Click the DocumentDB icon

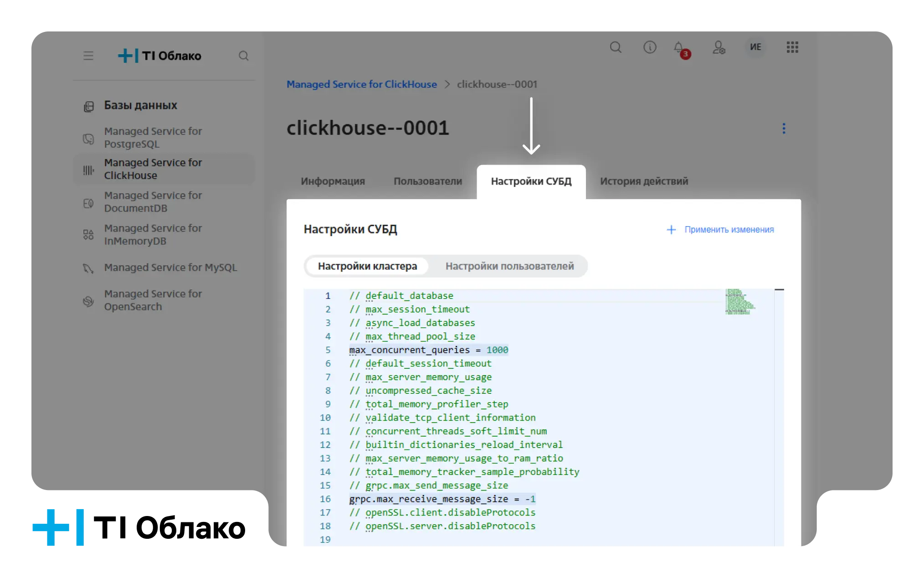pos(88,203)
